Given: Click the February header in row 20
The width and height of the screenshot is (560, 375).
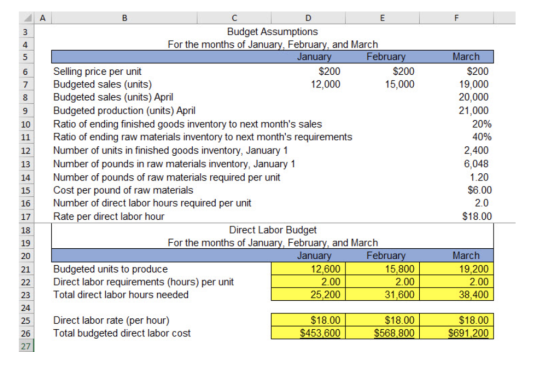Looking at the screenshot, I should point(386,256).
